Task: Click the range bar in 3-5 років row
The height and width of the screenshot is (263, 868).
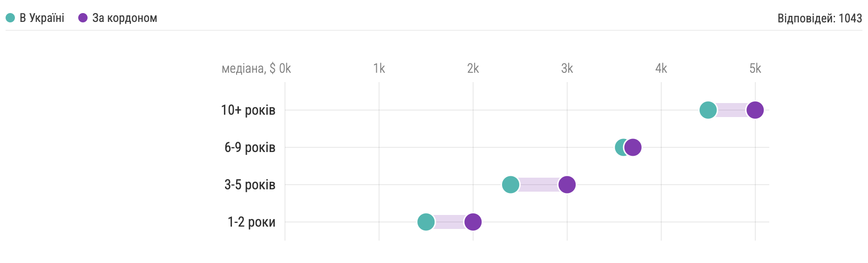Action: [x=539, y=185]
